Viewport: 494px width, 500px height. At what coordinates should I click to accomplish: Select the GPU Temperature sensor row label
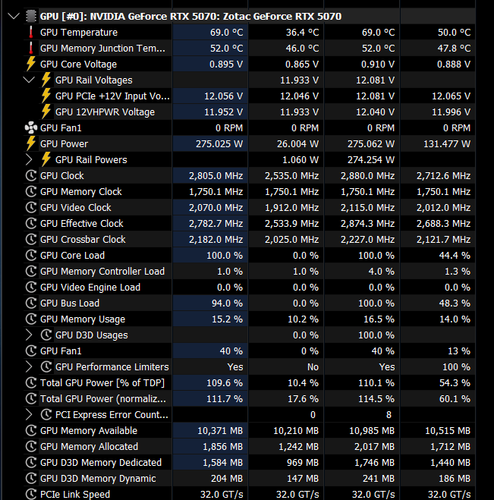(x=79, y=32)
